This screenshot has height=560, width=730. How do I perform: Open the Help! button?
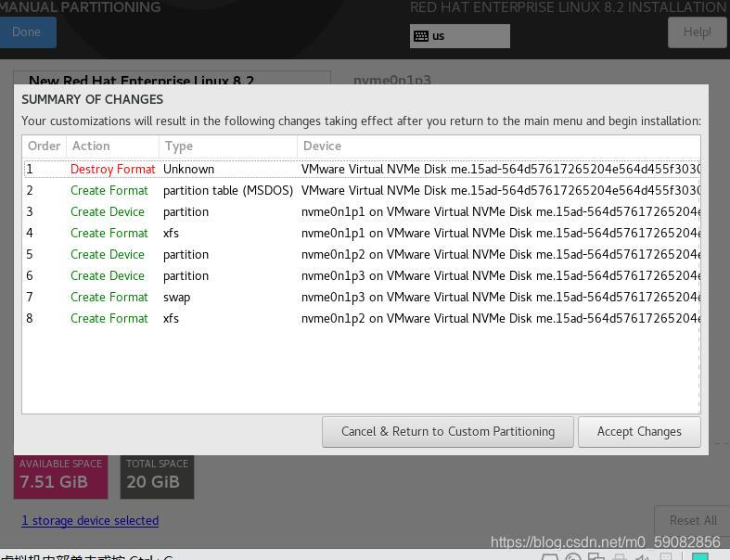pos(697,32)
